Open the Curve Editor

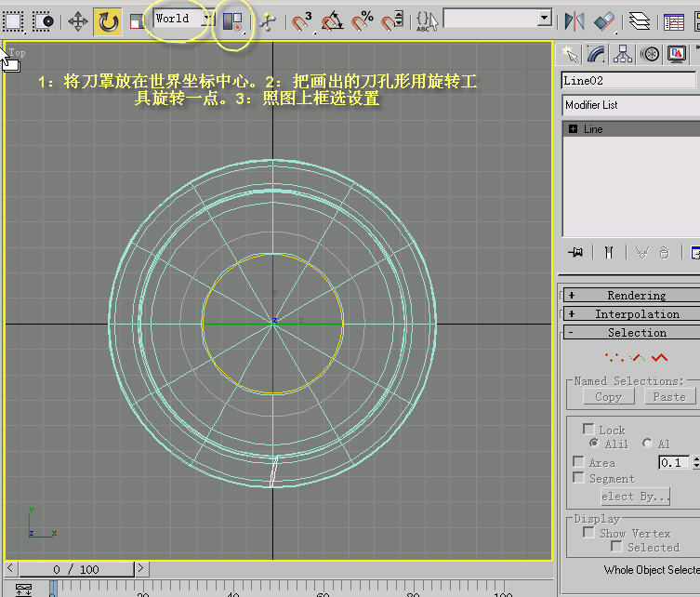(x=674, y=21)
